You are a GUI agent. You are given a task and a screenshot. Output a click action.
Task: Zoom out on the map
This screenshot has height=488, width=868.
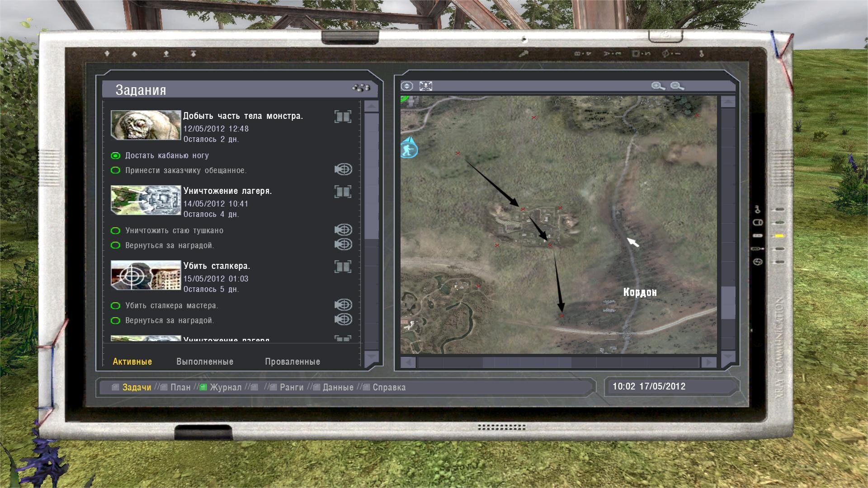point(677,86)
